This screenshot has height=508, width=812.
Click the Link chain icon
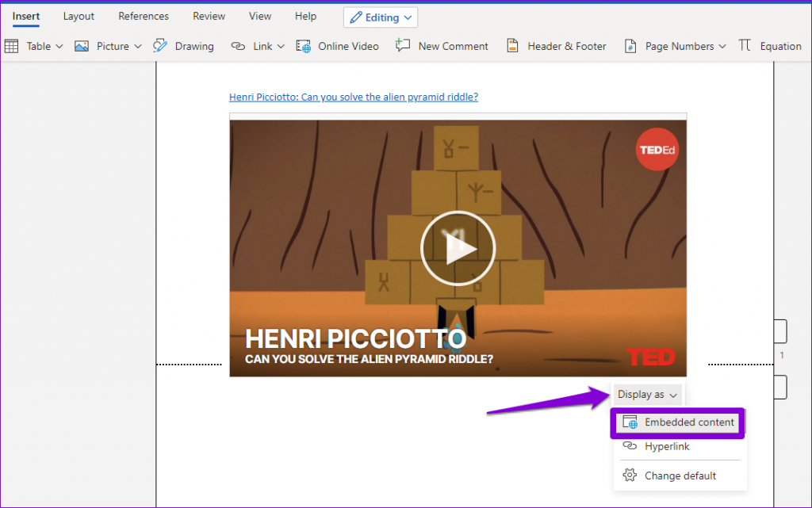coord(238,46)
